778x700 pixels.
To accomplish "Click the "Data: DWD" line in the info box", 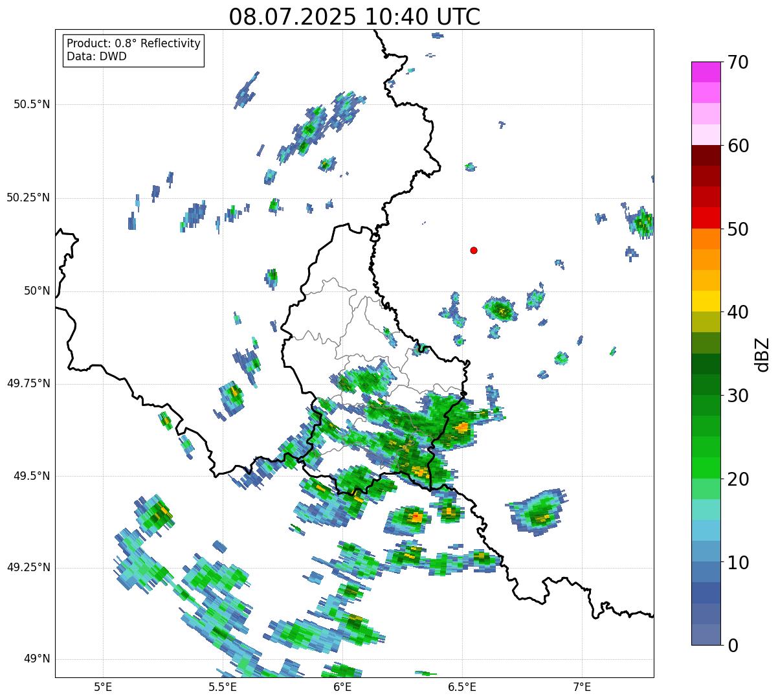I will (x=96, y=56).
